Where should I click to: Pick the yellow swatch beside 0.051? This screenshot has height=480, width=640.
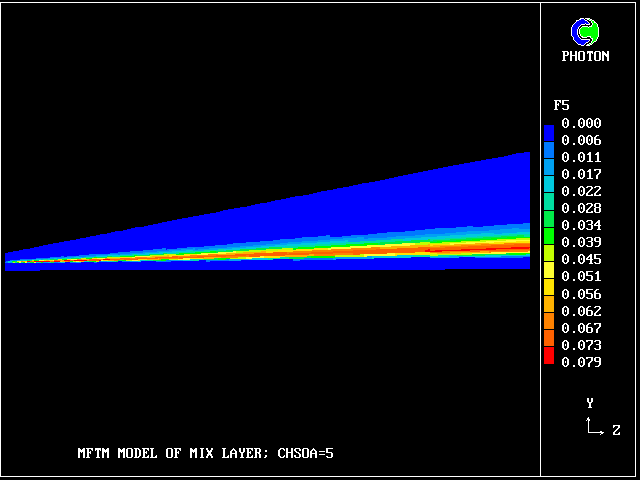548,276
